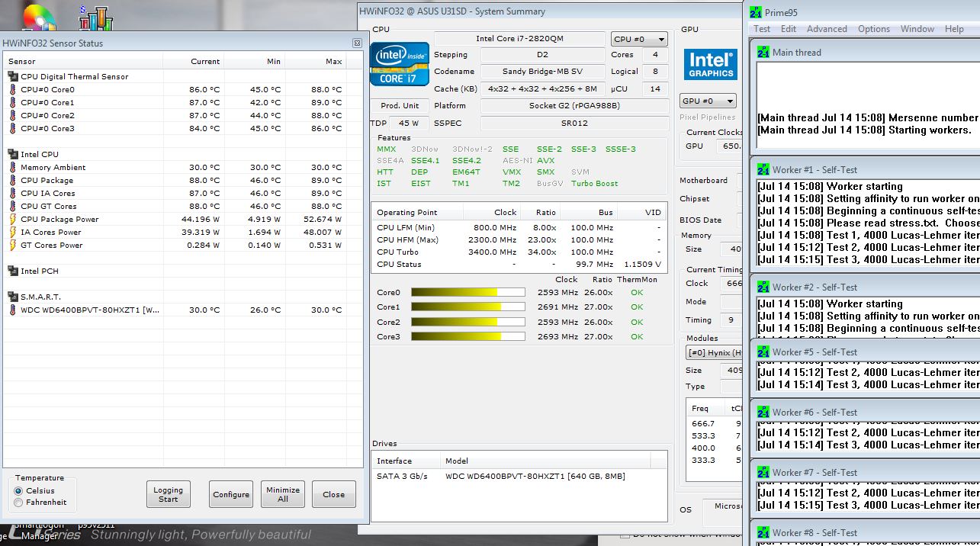This screenshot has width=980, height=546.
Task: Click the CPU Package temperature icon
Action: [13, 180]
